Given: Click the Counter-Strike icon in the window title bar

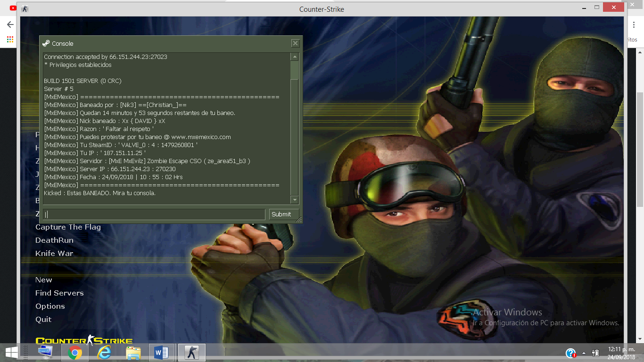Looking at the screenshot, I should tap(25, 9).
